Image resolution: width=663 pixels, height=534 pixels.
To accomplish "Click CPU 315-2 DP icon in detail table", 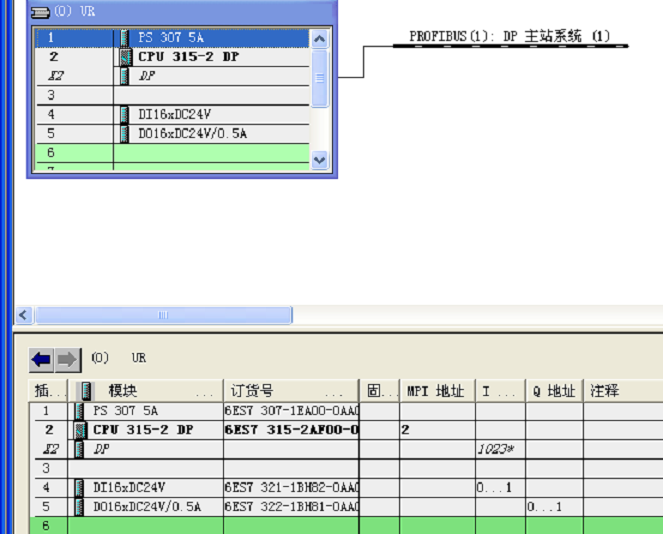I will (x=80, y=430).
